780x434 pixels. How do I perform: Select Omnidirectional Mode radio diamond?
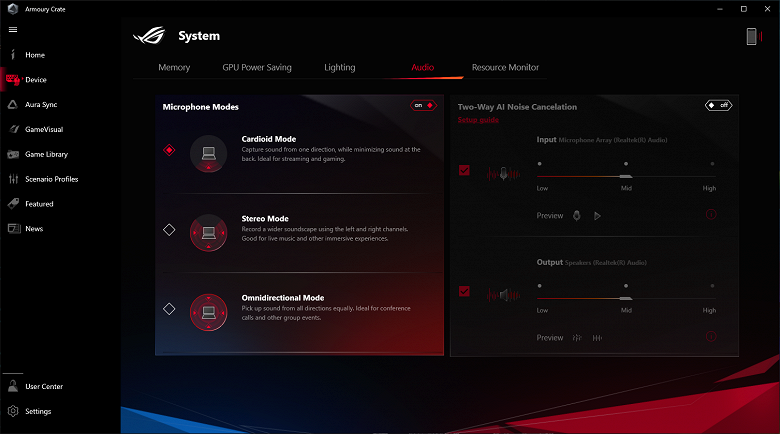pos(169,309)
